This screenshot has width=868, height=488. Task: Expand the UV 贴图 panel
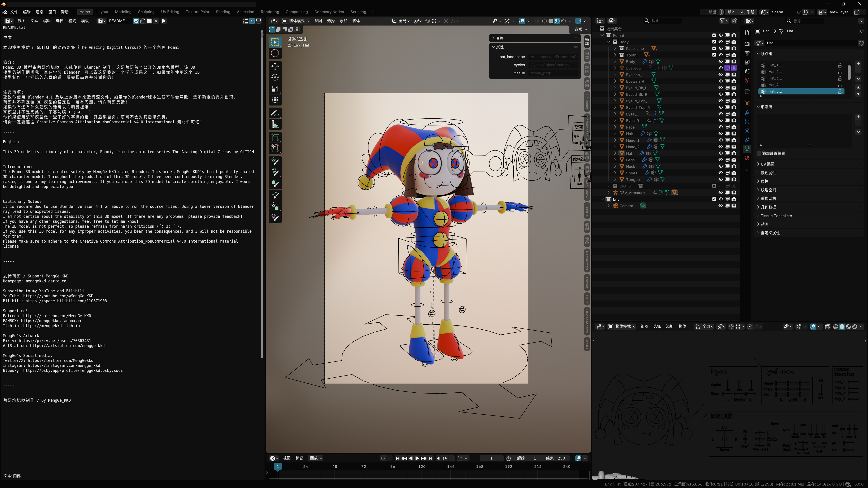click(x=768, y=164)
